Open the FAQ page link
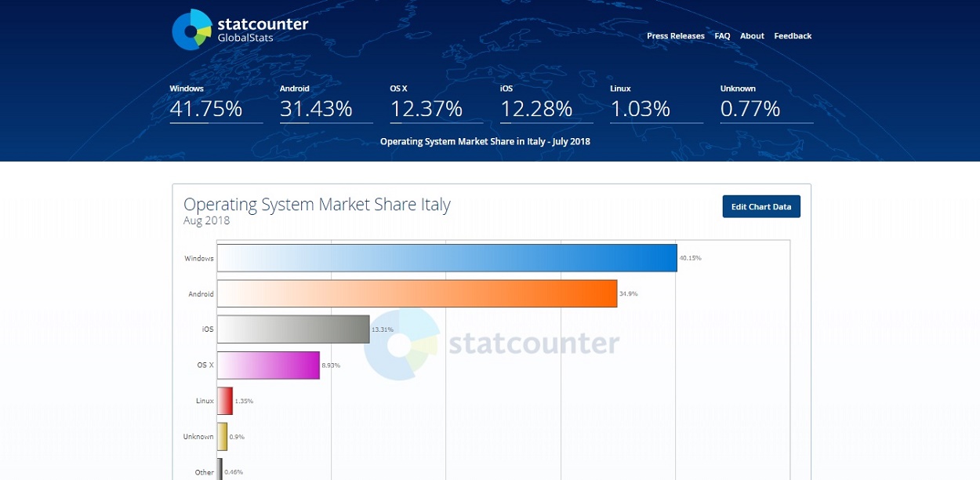 722,36
